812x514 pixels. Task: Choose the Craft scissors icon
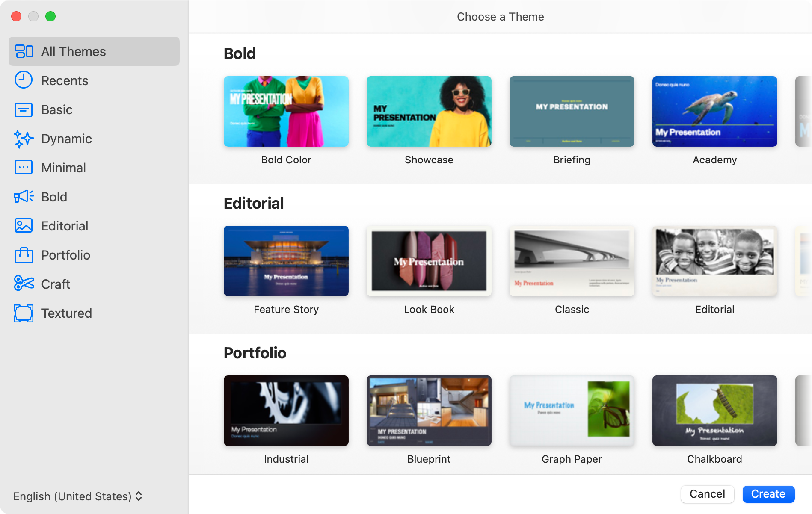pyautogui.click(x=24, y=284)
